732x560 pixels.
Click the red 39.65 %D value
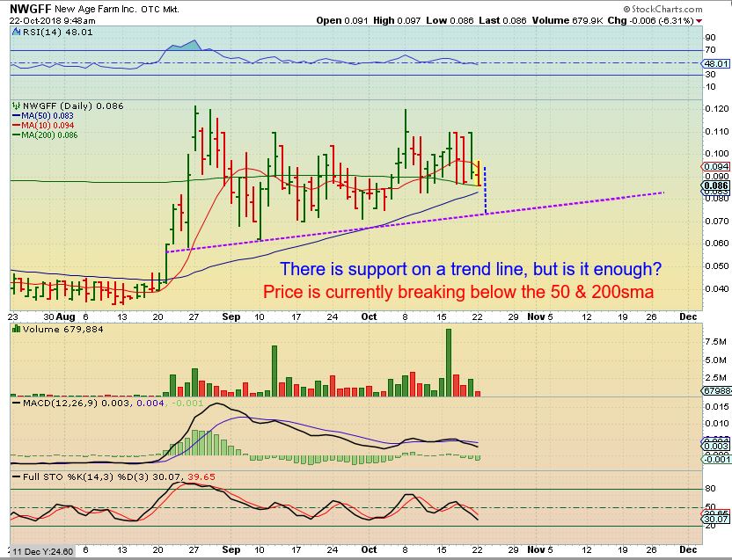(201, 477)
